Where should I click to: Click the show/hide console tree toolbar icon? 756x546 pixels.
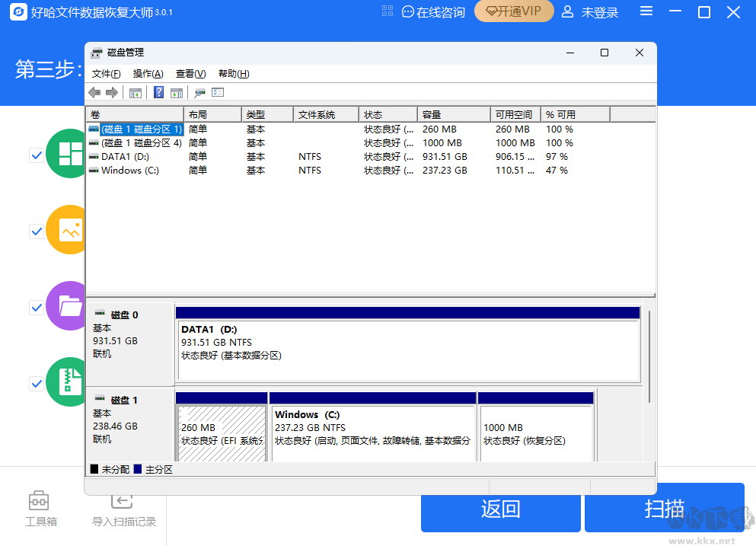coord(137,92)
